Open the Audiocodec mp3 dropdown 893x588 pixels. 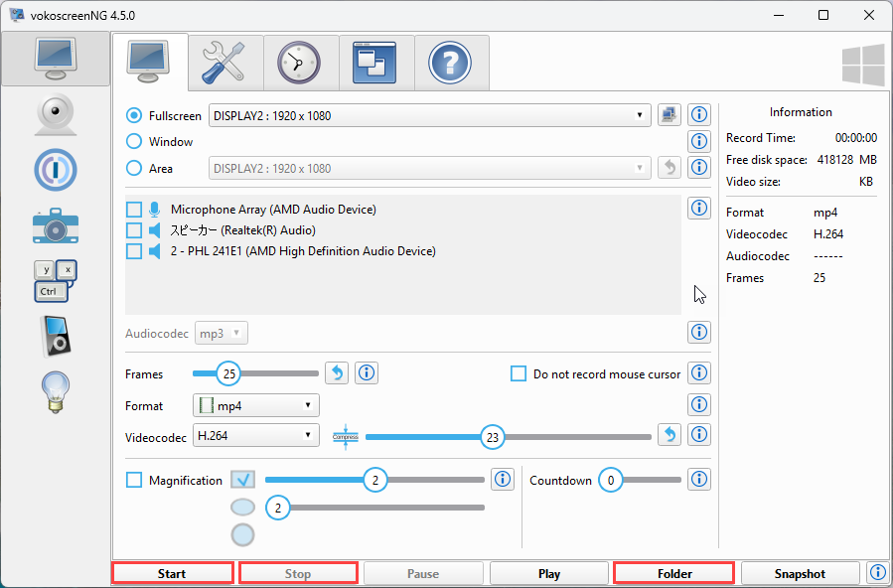pos(221,334)
